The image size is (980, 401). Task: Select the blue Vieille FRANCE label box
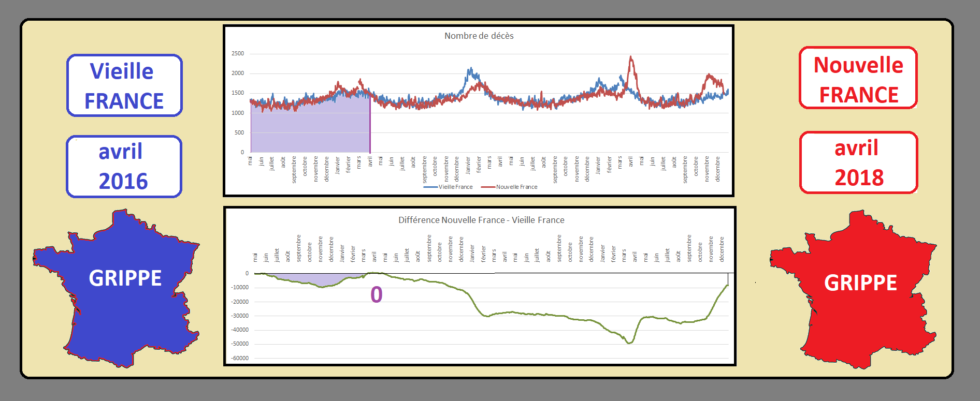124,85
